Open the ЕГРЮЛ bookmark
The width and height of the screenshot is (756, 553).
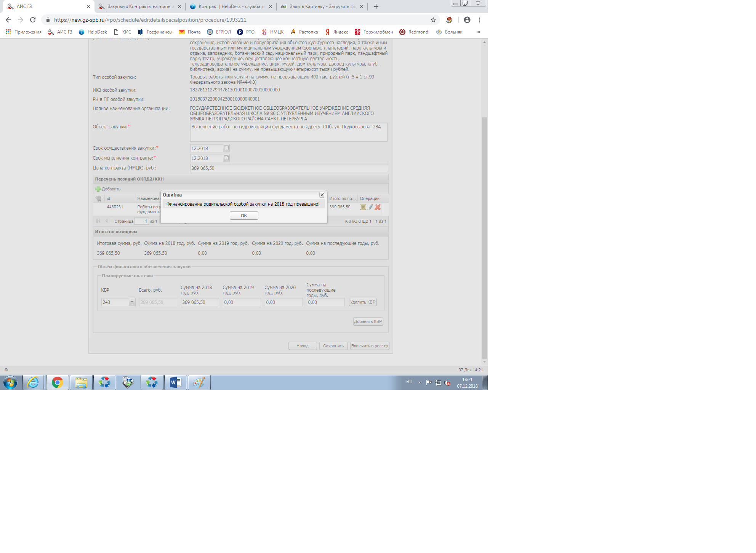click(219, 32)
